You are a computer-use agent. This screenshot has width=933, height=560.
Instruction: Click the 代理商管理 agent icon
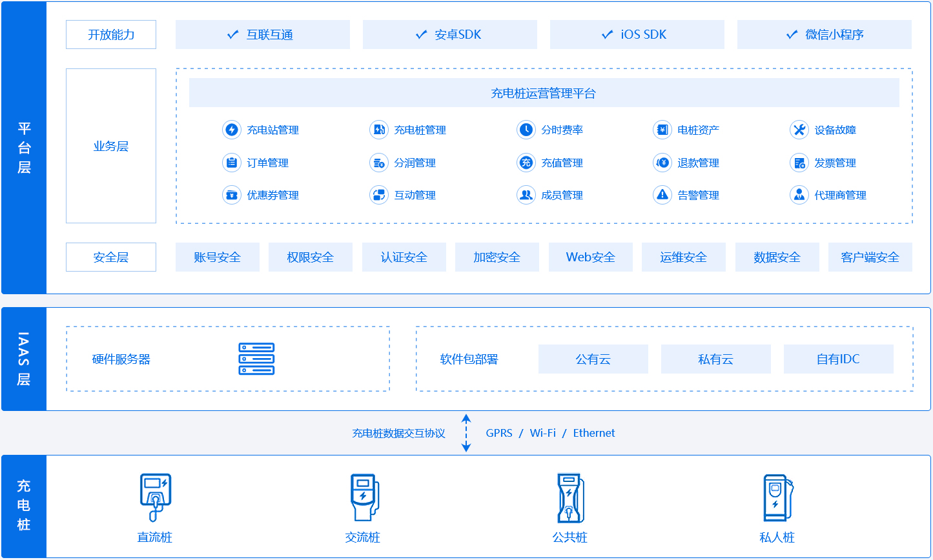tap(799, 195)
